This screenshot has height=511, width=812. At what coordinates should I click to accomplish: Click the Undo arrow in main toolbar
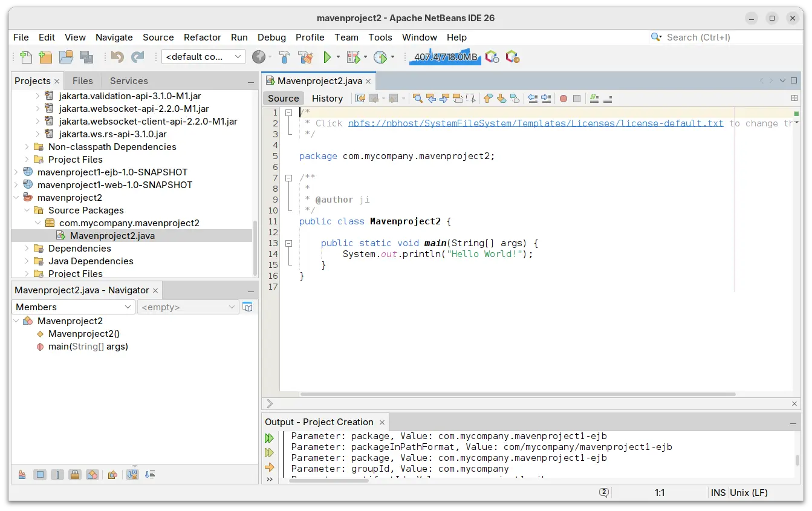pyautogui.click(x=117, y=57)
